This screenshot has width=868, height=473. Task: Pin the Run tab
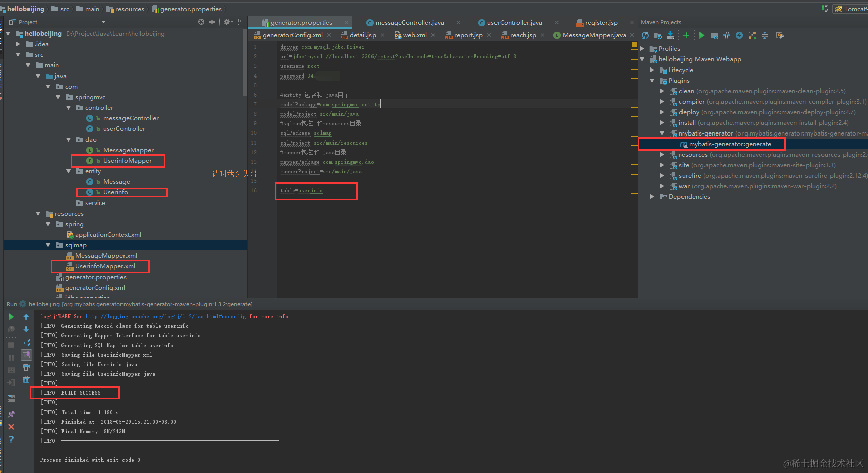(11, 414)
